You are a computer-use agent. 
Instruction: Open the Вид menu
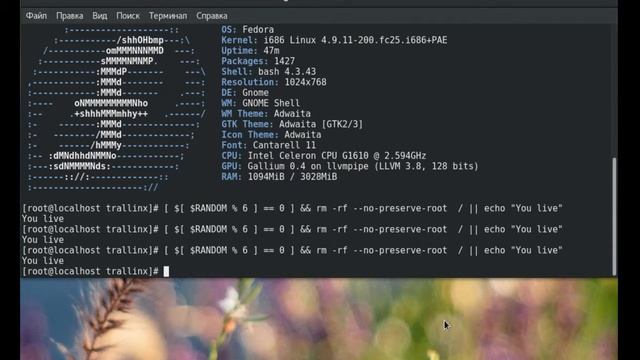tap(100, 16)
